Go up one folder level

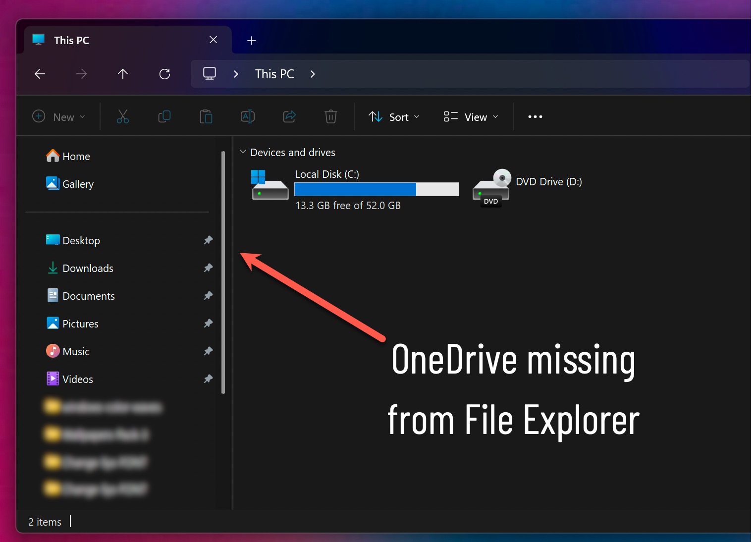(123, 74)
